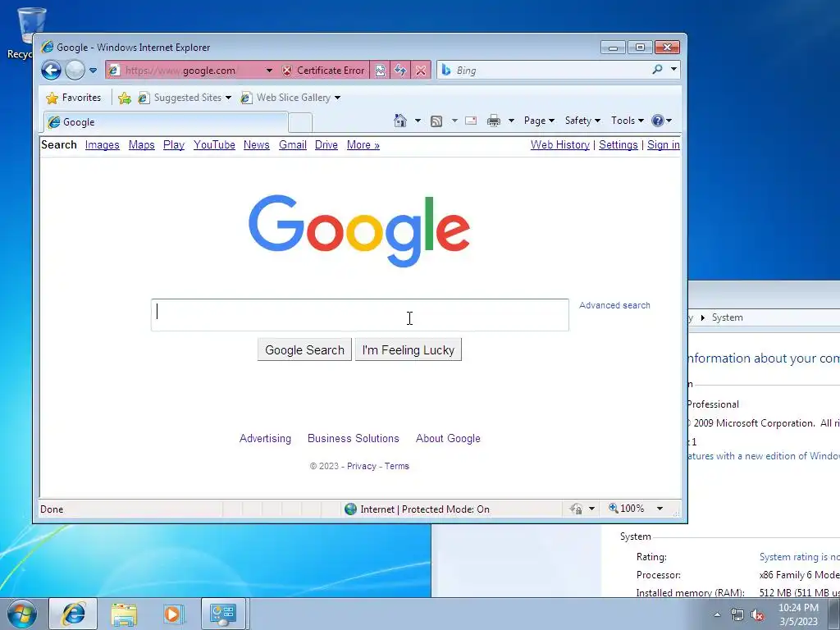Open search provider dropdown arrow

pyautogui.click(x=673, y=69)
